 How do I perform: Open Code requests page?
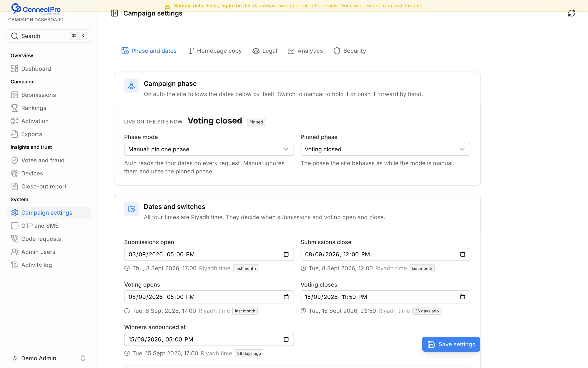click(49, 239)
